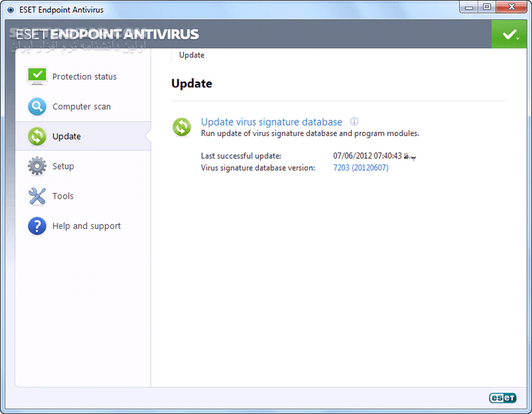The image size is (532, 414).
Task: Maximize the ESET window
Action: (487, 7)
